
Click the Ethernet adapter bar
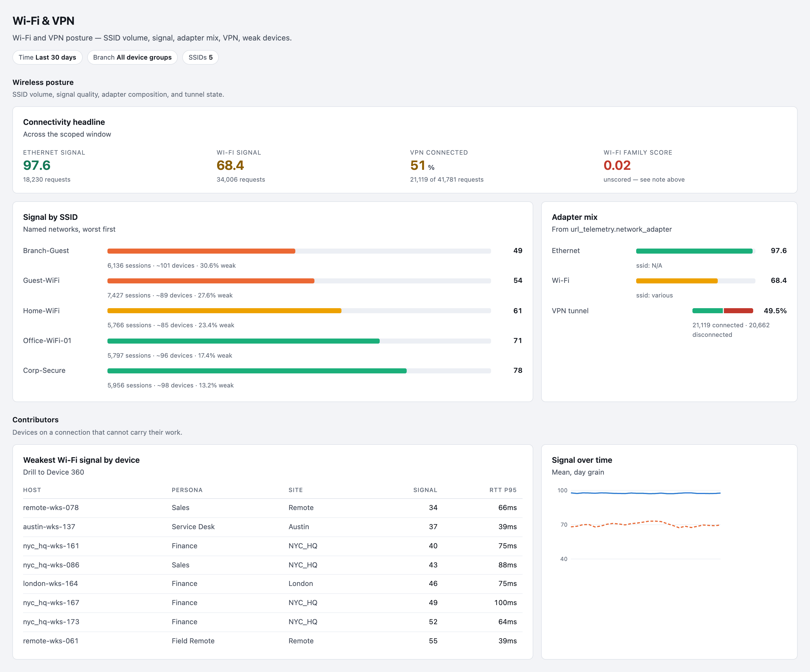[x=696, y=251]
